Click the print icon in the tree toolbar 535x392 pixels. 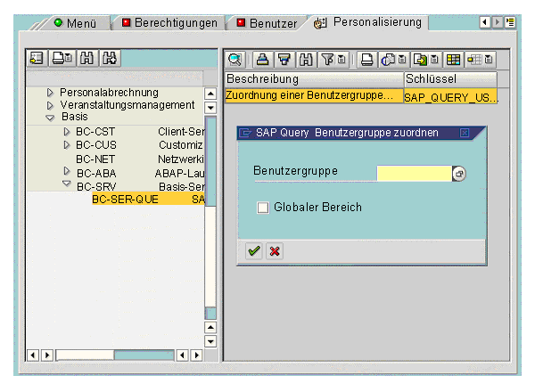(59, 58)
